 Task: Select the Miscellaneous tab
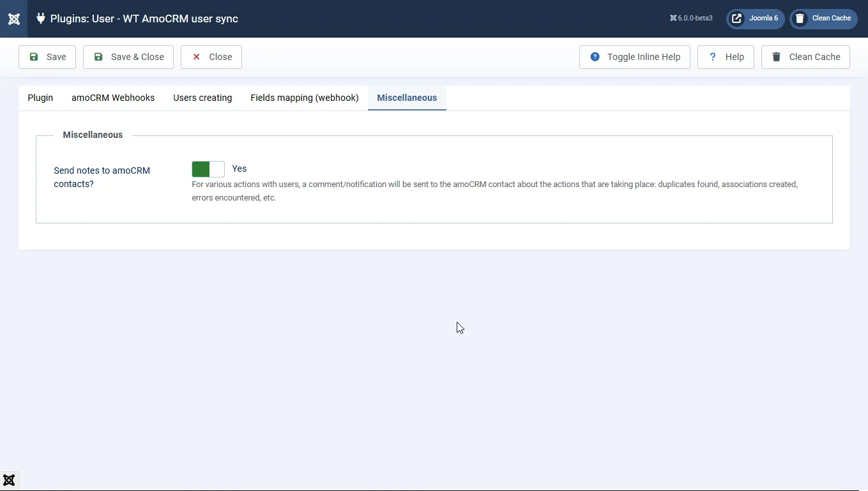tap(407, 98)
